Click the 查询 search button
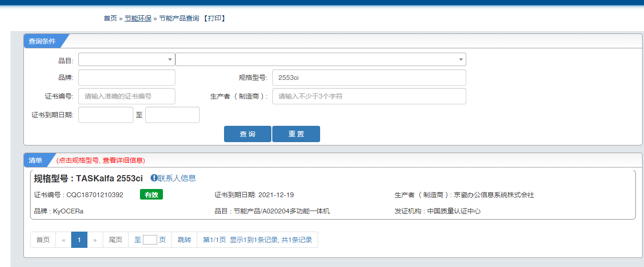644x267 pixels. (247, 134)
